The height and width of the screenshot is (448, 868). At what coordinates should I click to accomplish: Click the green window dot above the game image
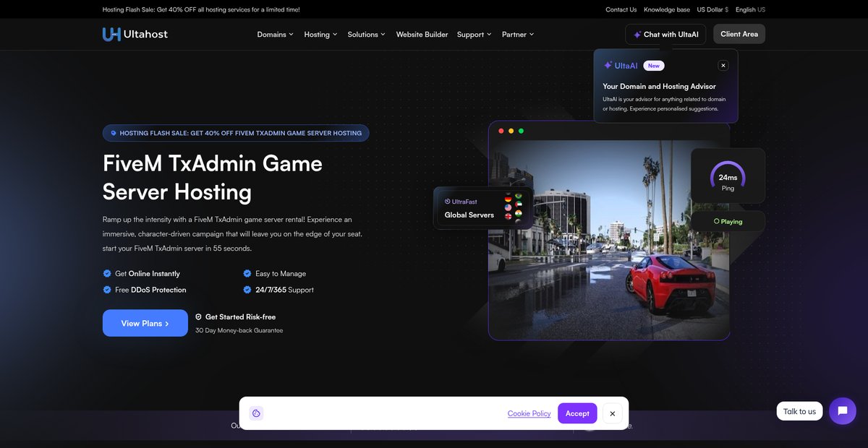521,131
